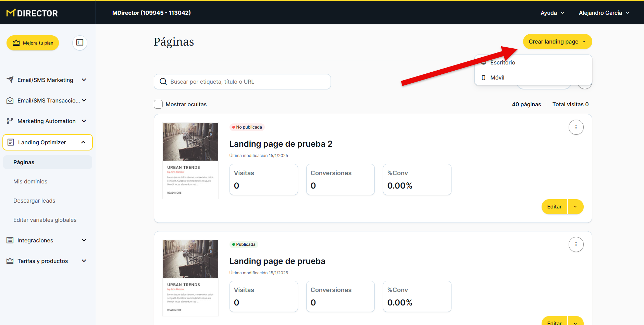Image resolution: width=644 pixels, height=325 pixels.
Task: Click the Mejora tu plan button
Action: tap(33, 43)
